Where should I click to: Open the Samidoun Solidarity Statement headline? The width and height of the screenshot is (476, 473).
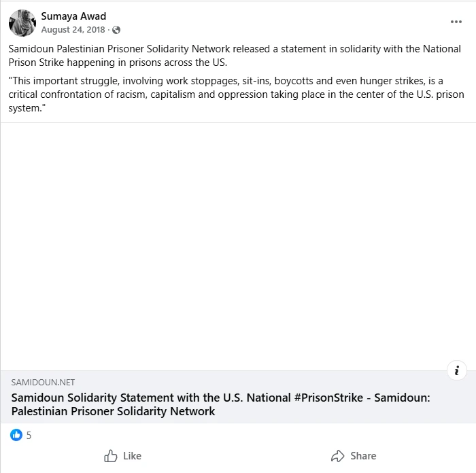pyautogui.click(x=220, y=398)
